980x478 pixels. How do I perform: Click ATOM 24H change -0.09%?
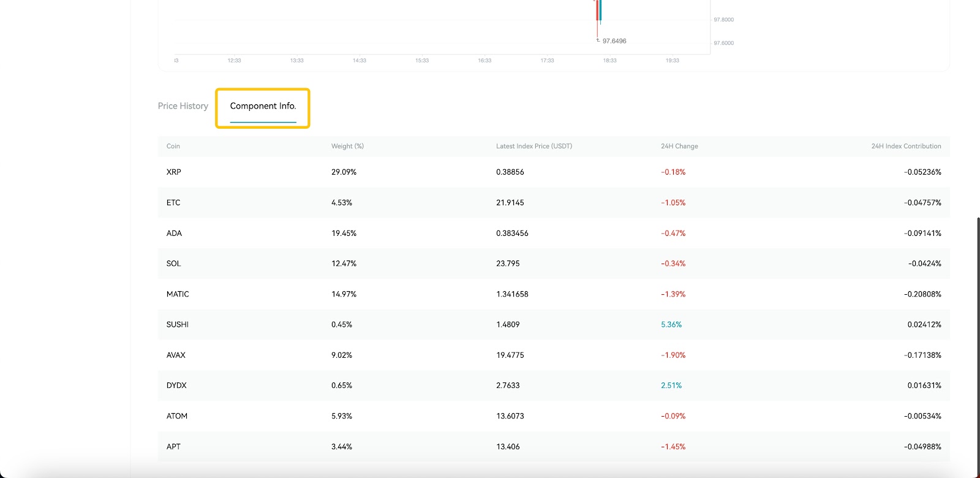click(673, 416)
